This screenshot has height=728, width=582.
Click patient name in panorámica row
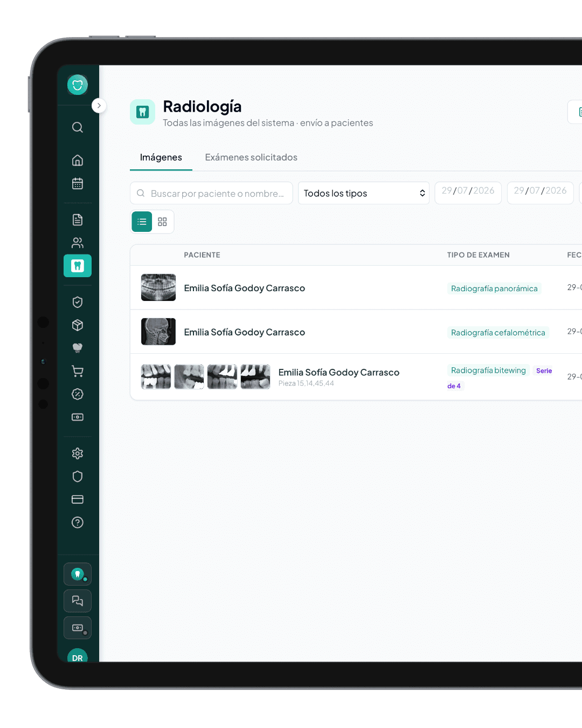[245, 288]
